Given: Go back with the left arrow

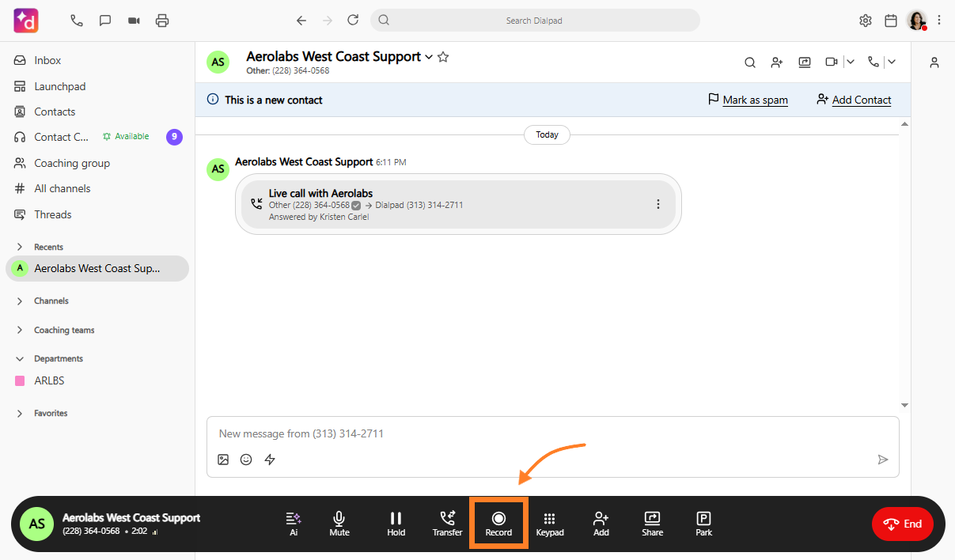Looking at the screenshot, I should point(301,21).
